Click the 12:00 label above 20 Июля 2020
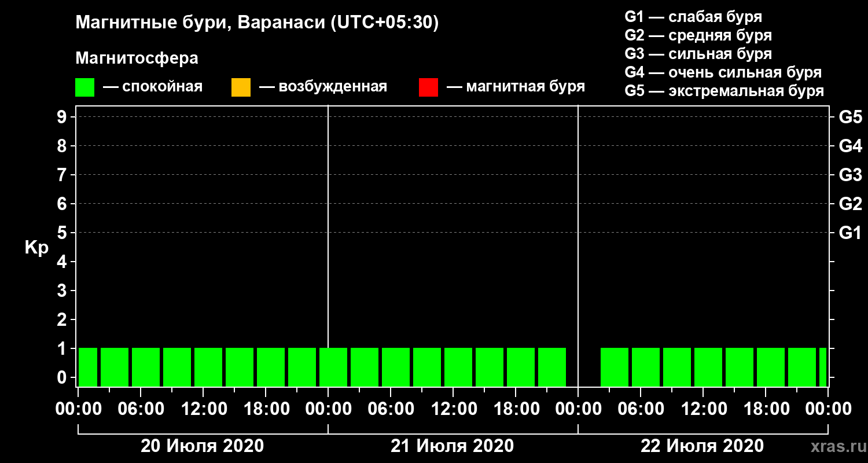Image resolution: width=868 pixels, height=463 pixels. point(203,409)
